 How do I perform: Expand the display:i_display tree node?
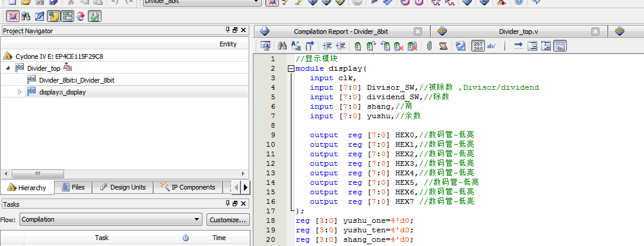click(20, 92)
